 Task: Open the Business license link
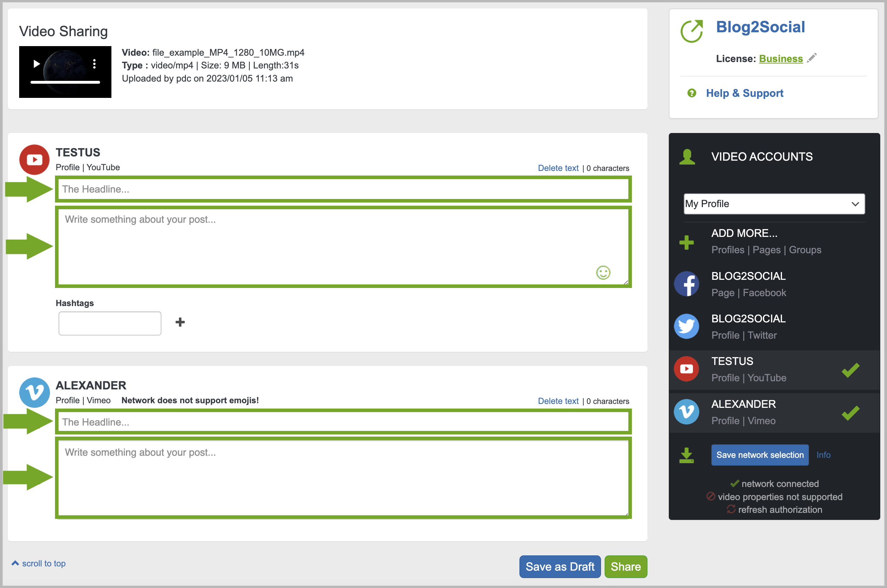click(781, 59)
